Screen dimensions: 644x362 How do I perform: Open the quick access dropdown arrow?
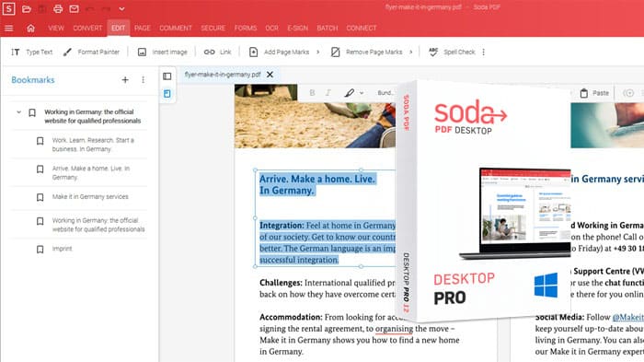pos(121,8)
